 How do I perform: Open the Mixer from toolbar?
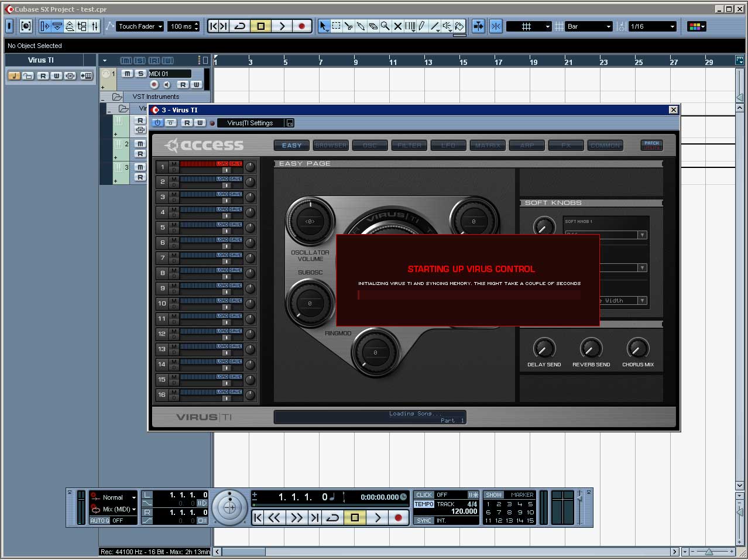[x=95, y=26]
